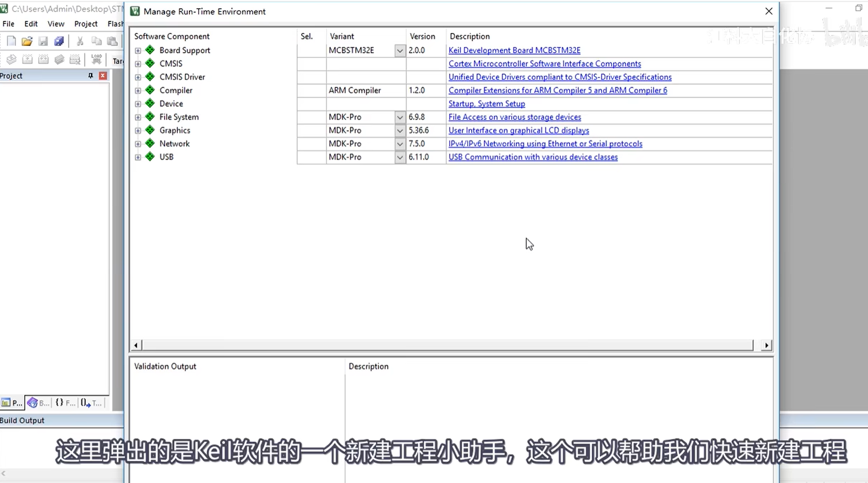868x483 pixels.
Task: Click the Stop build icon
Action: 75,60
